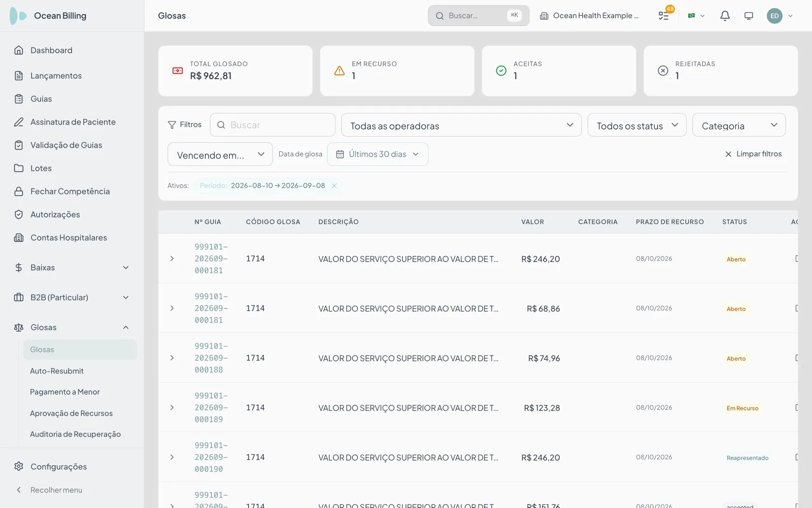The width and height of the screenshot is (812, 508).
Task: Click the Em Recurso warning triangle icon
Action: [x=340, y=71]
